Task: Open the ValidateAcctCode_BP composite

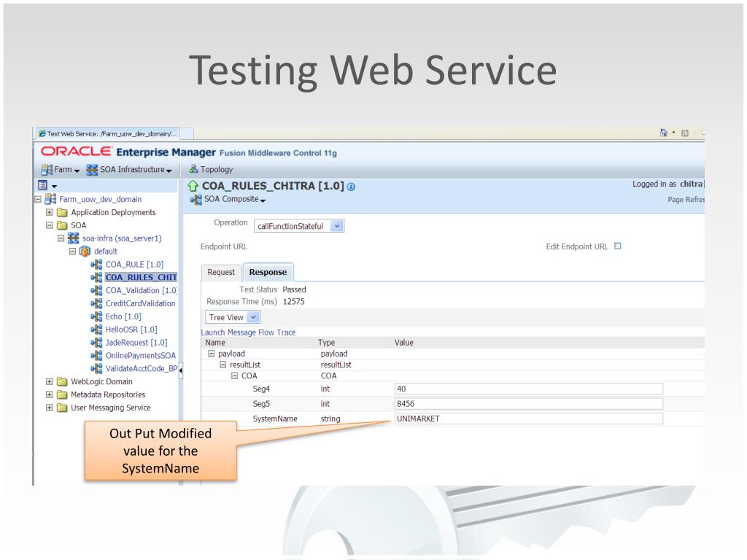Action: point(142,368)
